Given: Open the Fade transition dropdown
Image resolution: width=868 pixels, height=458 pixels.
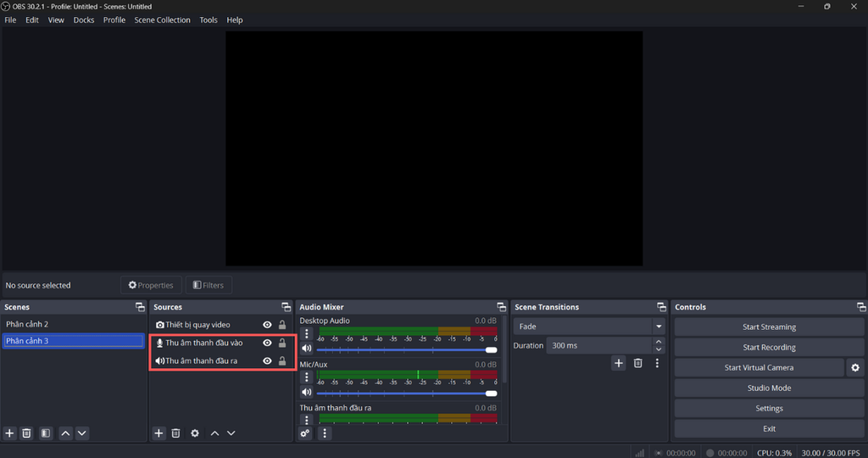Looking at the screenshot, I should [589, 327].
